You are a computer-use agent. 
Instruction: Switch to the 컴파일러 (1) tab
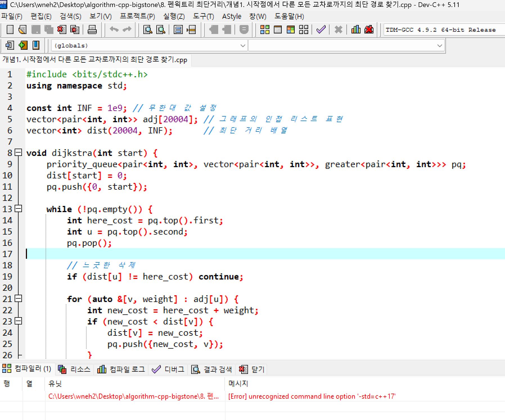(x=27, y=369)
